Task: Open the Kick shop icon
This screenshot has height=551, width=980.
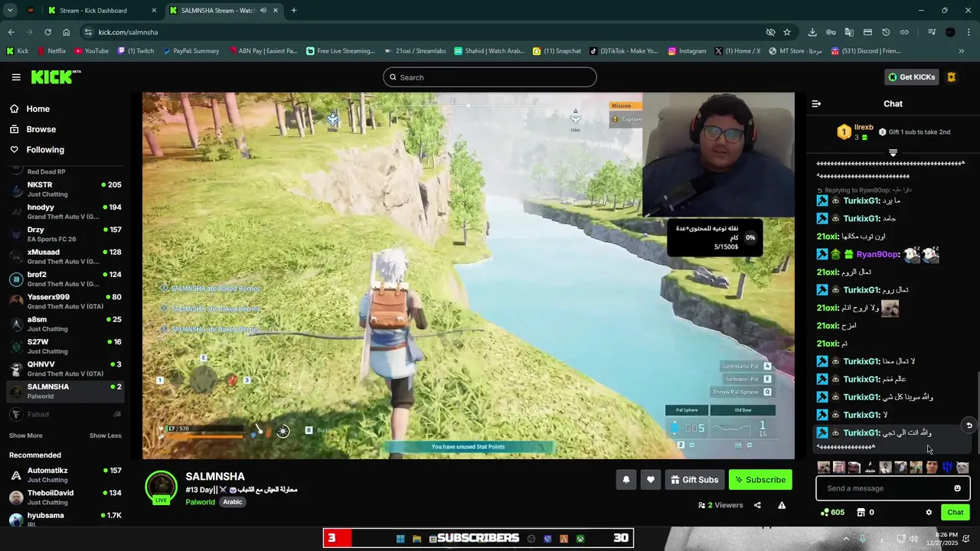Action: click(x=861, y=513)
